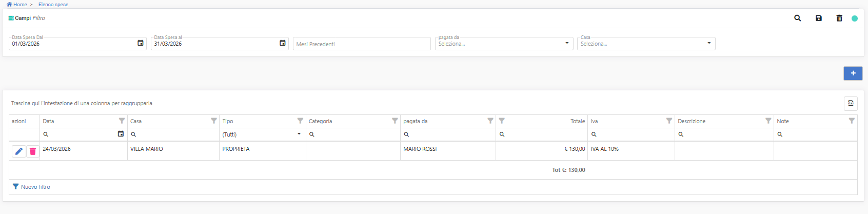This screenshot has height=214, width=868.
Task: Expand the Casa filter dropdown
Action: (709, 43)
